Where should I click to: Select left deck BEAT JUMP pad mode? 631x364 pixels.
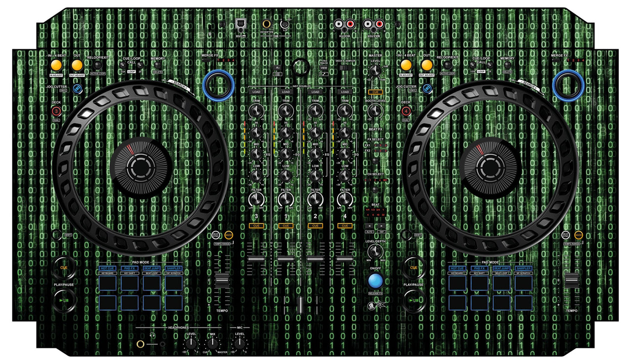point(152,268)
